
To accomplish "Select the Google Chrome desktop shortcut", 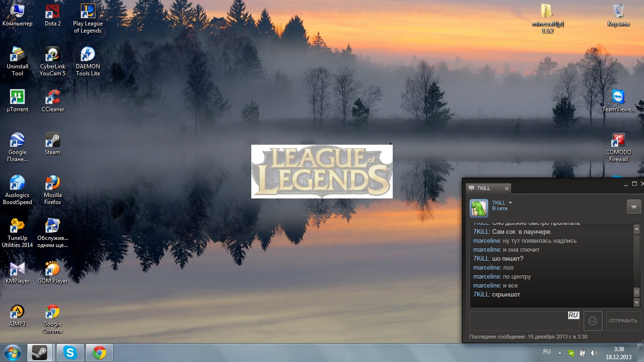I will click(53, 319).
